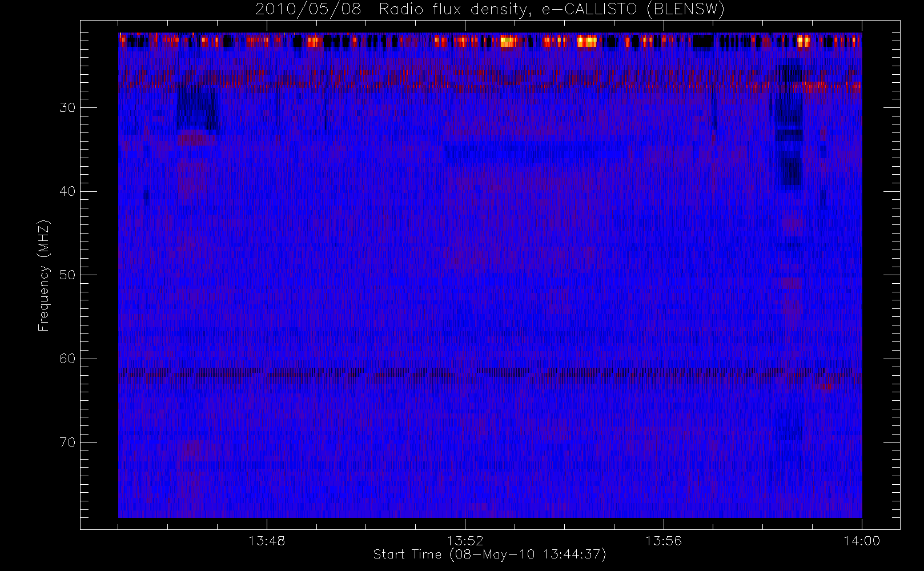The image size is (924, 571).
Task: Click the 13:52 time tick label
Action: click(465, 541)
